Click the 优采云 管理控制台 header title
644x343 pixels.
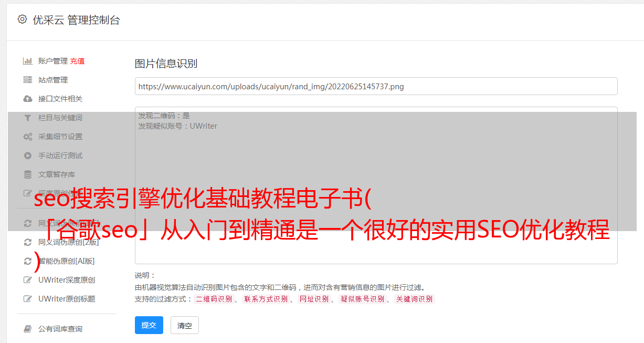tap(76, 20)
